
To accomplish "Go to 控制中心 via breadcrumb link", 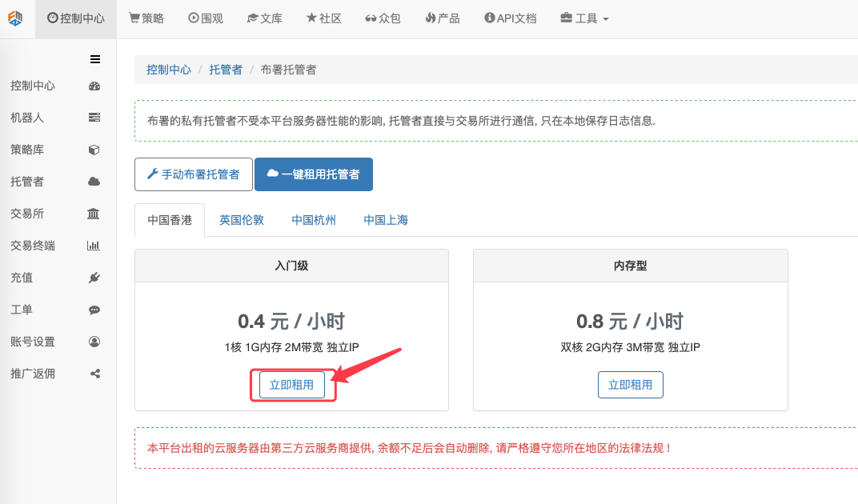I will 169,70.
